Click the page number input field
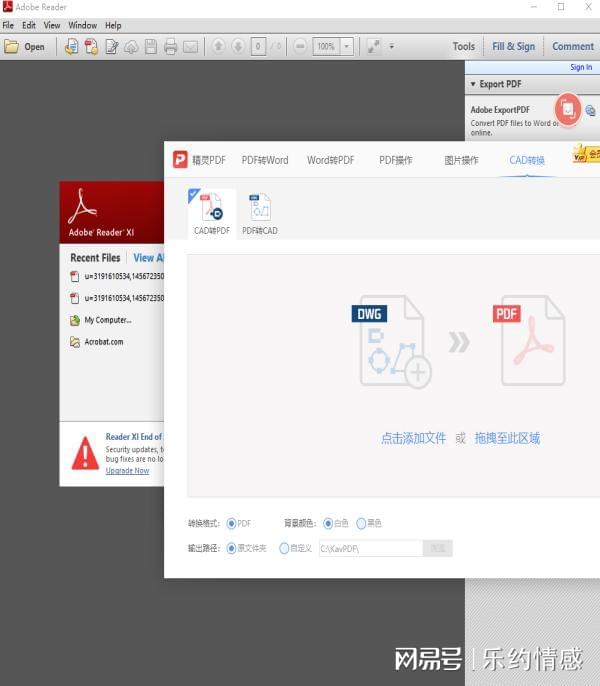 258,46
